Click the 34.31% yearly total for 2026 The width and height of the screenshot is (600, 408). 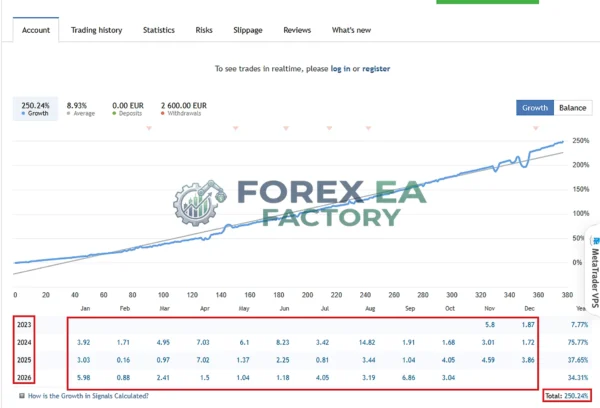tap(578, 377)
